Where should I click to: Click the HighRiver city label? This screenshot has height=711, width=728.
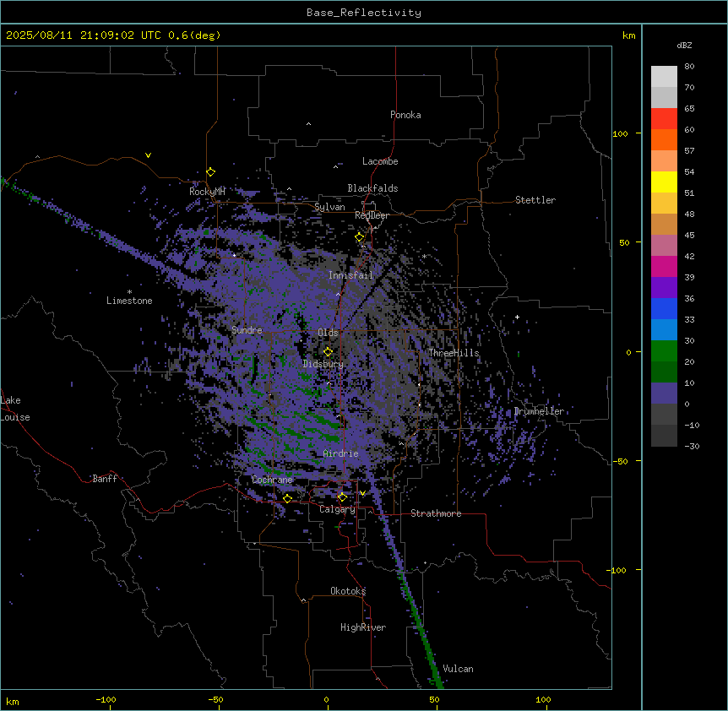click(x=363, y=627)
